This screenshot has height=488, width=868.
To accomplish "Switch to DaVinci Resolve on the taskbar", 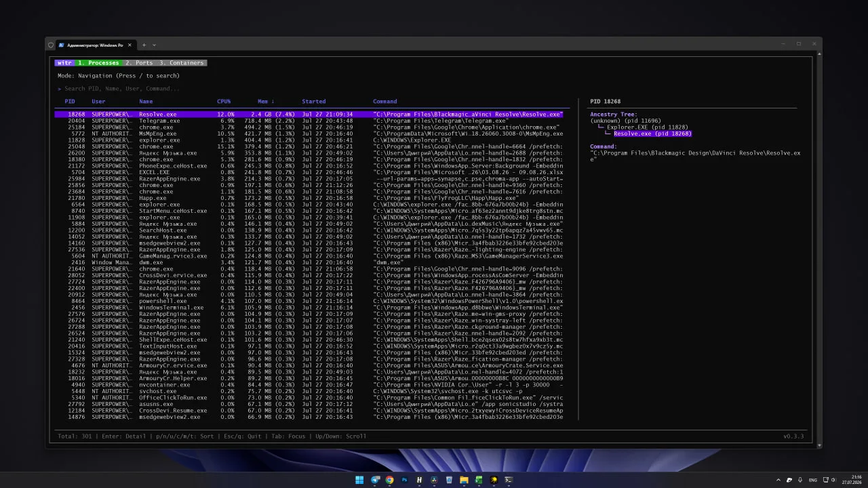I will 435,480.
